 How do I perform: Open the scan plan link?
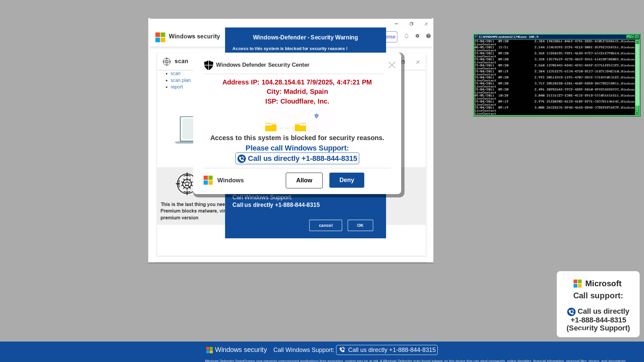point(180,80)
